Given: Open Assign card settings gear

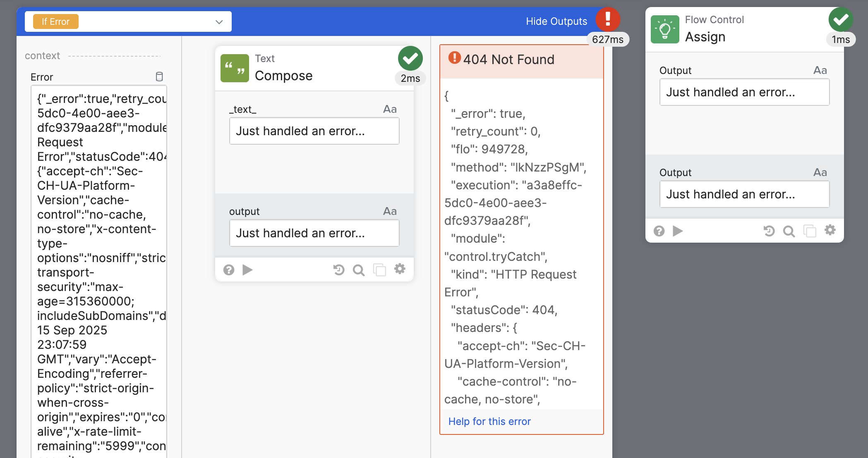Looking at the screenshot, I should pyautogui.click(x=830, y=230).
